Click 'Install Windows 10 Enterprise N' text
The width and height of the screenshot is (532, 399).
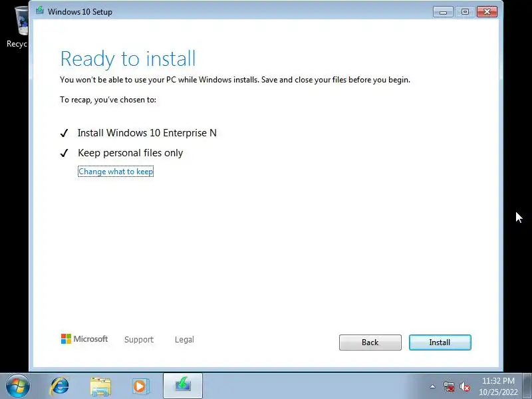(147, 132)
